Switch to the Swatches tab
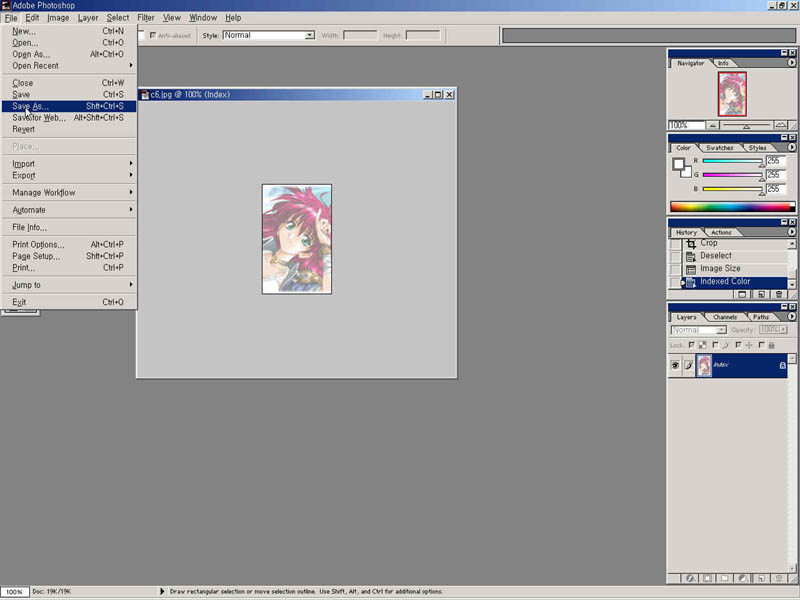800x600 pixels. point(719,148)
